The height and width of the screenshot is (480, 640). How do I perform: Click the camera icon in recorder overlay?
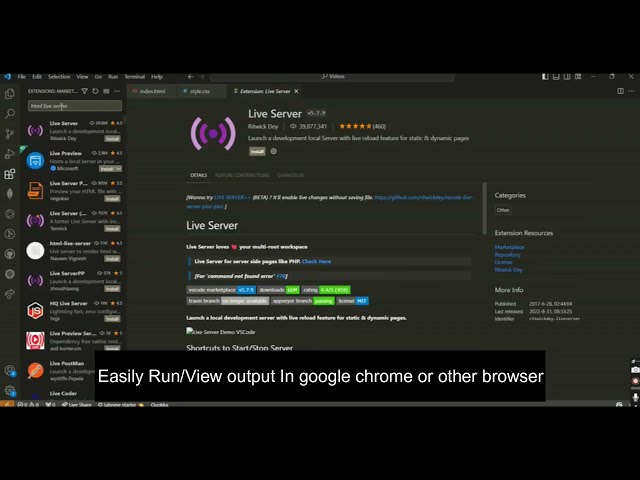tap(635, 370)
